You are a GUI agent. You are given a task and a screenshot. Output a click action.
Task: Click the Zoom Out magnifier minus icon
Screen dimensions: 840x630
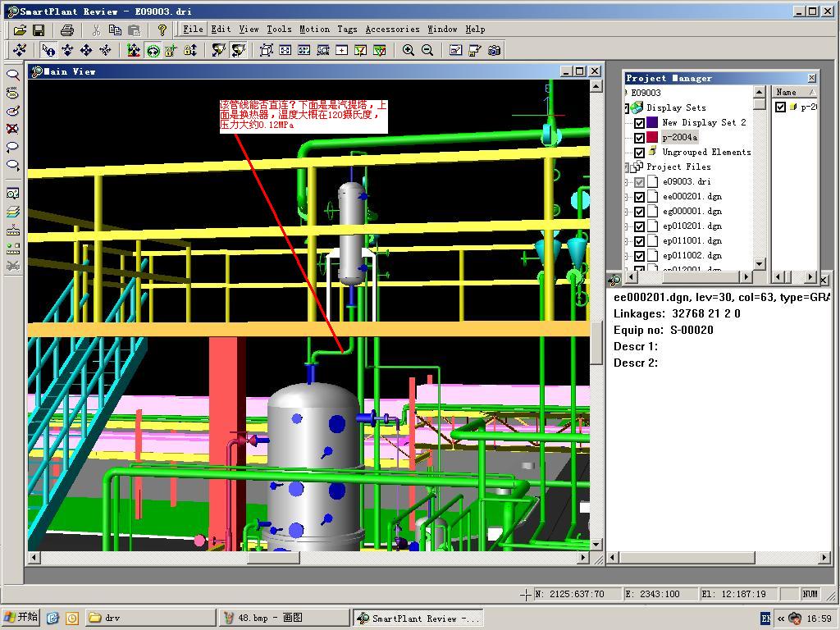click(x=427, y=50)
